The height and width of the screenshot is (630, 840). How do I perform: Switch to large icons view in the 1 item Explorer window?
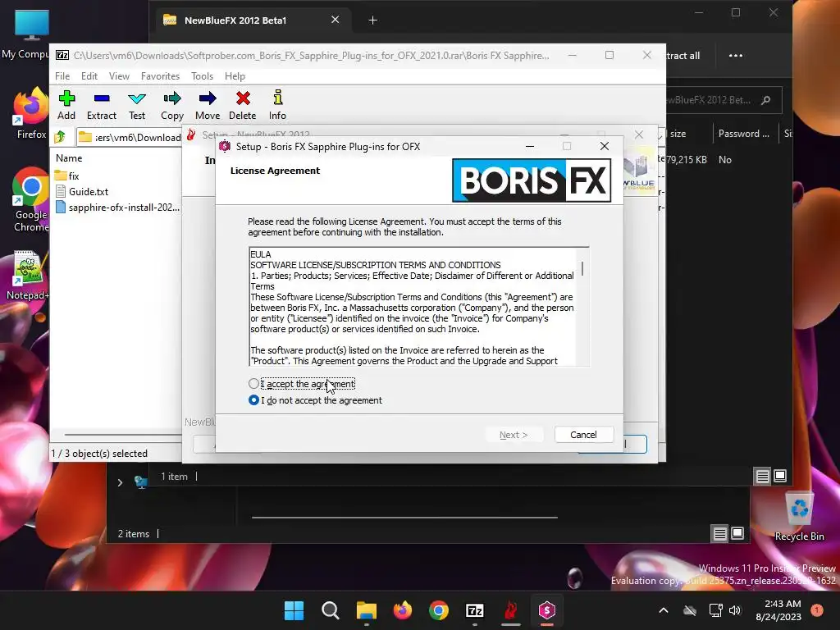(x=780, y=476)
